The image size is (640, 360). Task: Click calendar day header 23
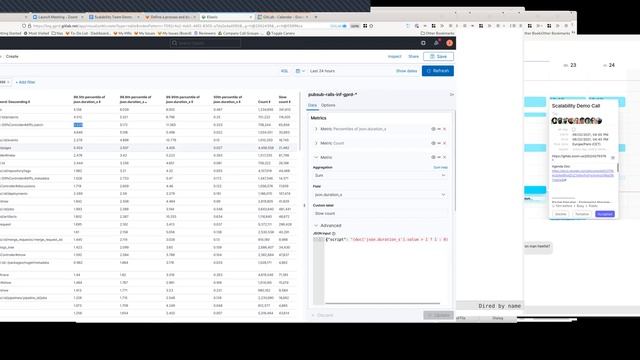click(x=570, y=65)
